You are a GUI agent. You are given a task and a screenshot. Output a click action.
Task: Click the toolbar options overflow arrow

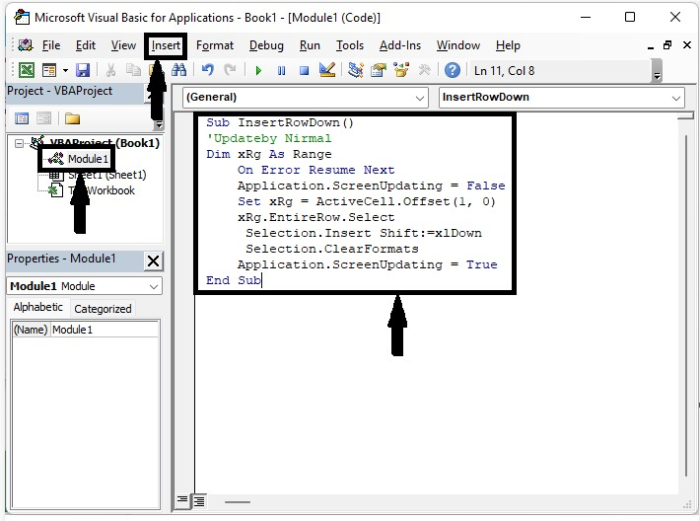coord(657,71)
